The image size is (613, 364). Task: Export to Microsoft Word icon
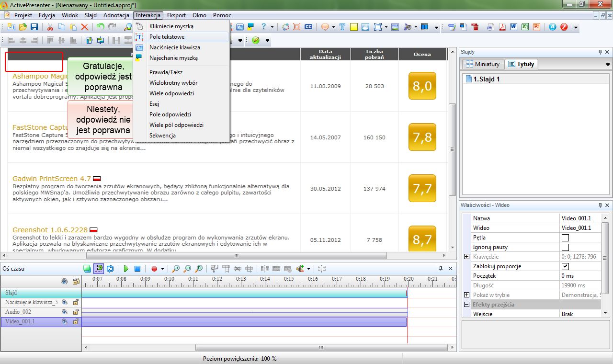click(513, 27)
